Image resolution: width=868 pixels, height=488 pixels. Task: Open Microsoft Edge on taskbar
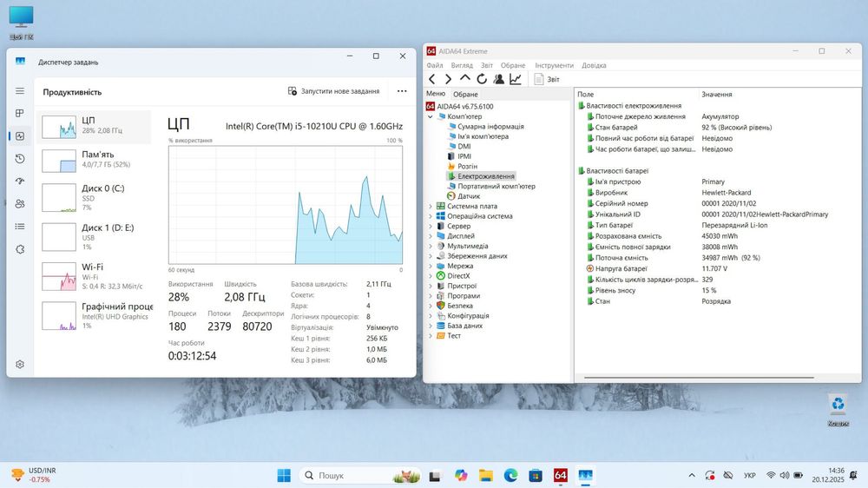(510, 475)
